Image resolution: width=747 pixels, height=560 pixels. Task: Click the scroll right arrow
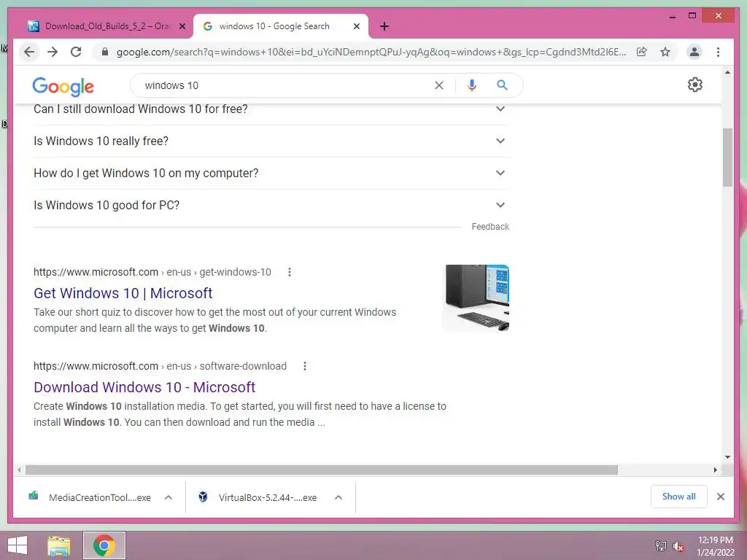[x=715, y=470]
